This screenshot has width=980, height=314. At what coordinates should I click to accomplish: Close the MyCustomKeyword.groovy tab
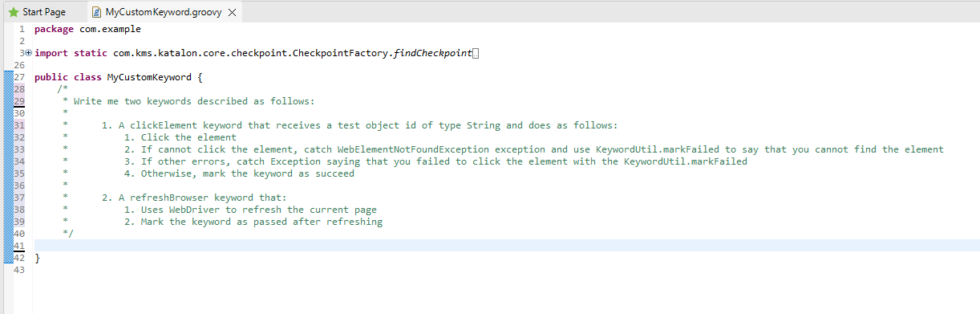coord(232,13)
